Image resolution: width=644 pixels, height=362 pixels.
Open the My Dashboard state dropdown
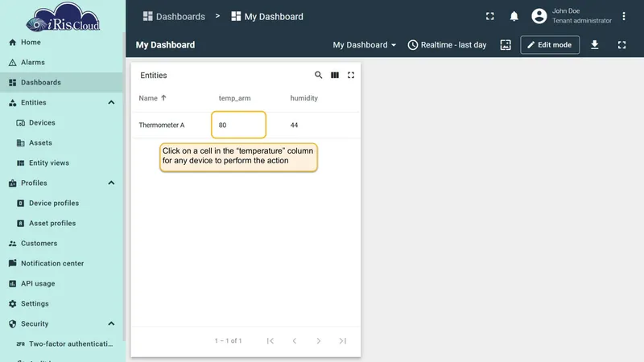(365, 45)
